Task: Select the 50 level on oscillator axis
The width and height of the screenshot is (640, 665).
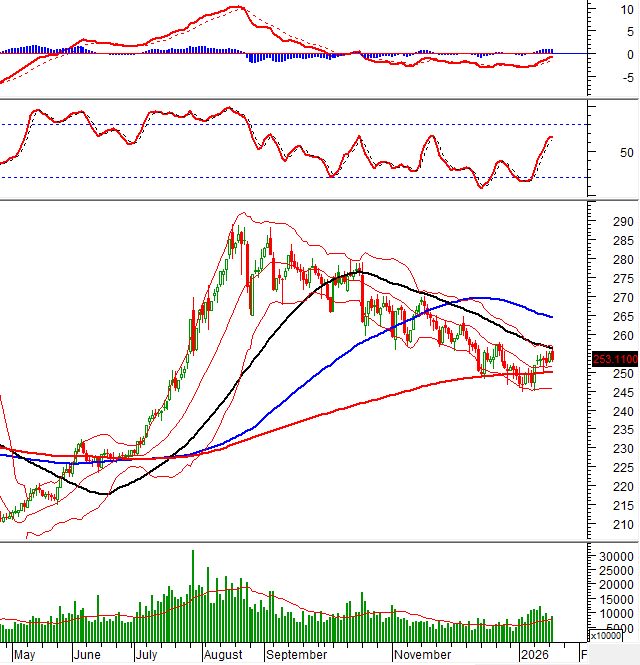Action: (598, 153)
